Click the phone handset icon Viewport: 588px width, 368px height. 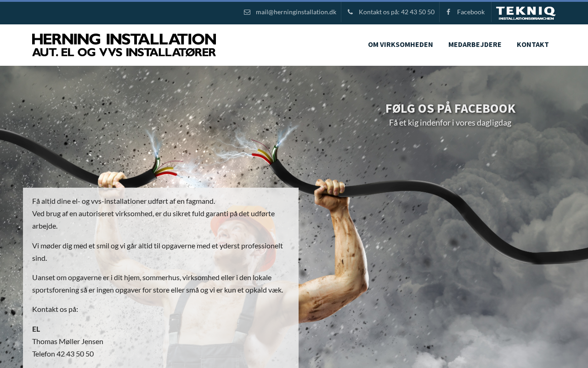(350, 12)
